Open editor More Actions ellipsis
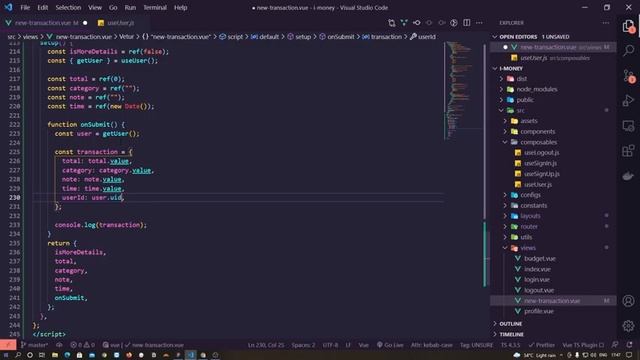The width and height of the screenshot is (640, 360). [479, 23]
